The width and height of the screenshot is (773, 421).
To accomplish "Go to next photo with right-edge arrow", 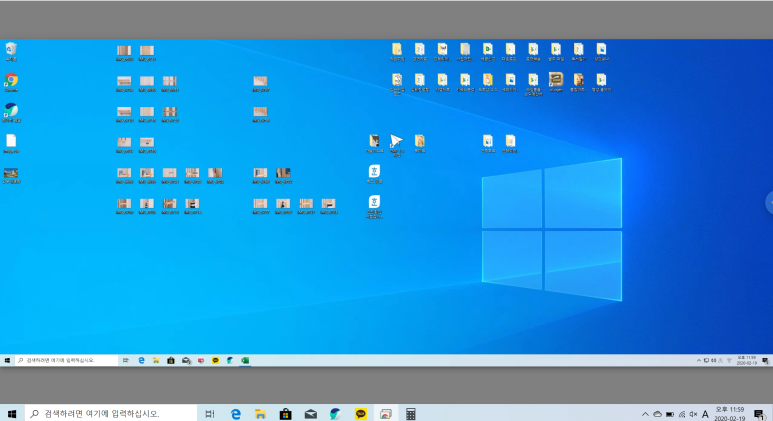I will point(770,203).
